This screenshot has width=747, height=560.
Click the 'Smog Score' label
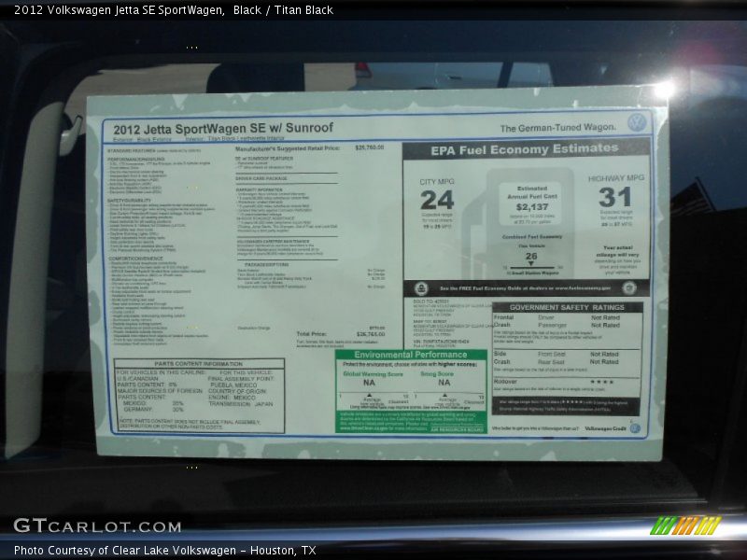(x=437, y=374)
